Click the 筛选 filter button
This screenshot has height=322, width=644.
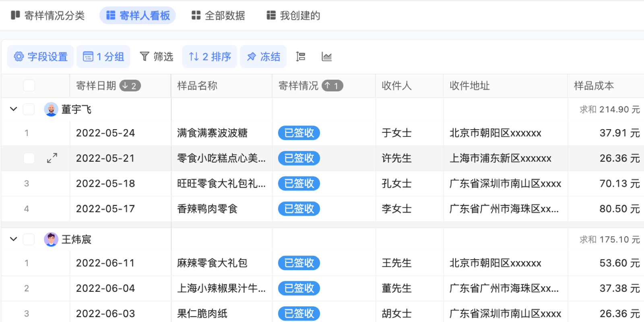pos(156,57)
